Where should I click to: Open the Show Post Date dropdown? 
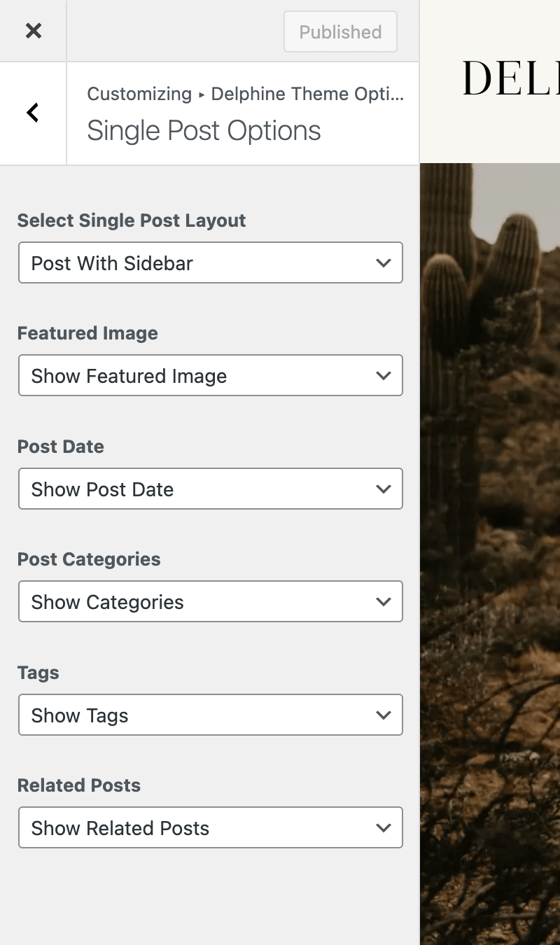click(x=210, y=489)
